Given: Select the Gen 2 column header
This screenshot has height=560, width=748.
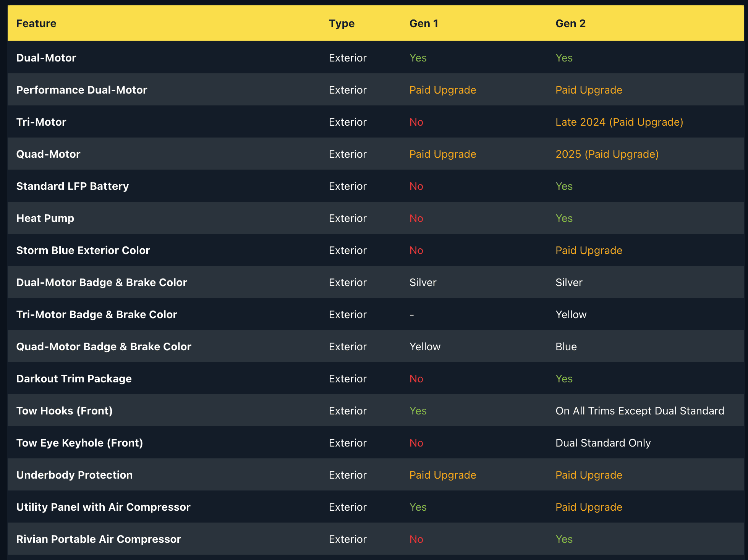Looking at the screenshot, I should click(x=570, y=24).
